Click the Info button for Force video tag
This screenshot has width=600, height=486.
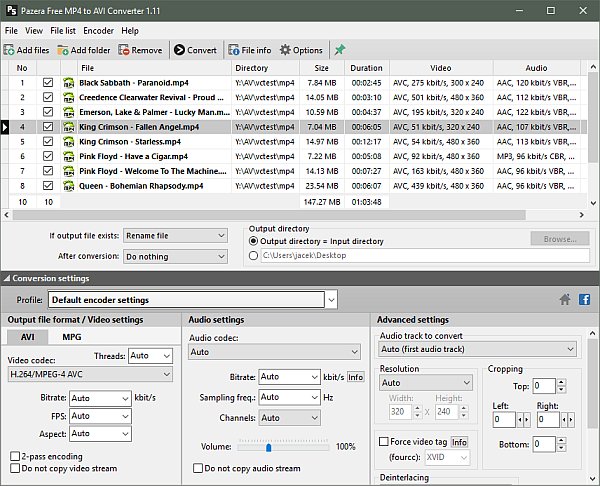459,441
